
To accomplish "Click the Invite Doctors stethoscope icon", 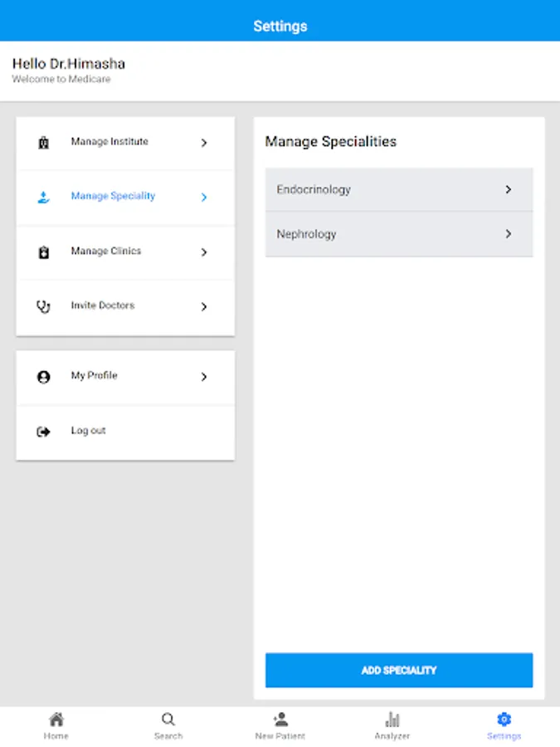I will click(44, 306).
